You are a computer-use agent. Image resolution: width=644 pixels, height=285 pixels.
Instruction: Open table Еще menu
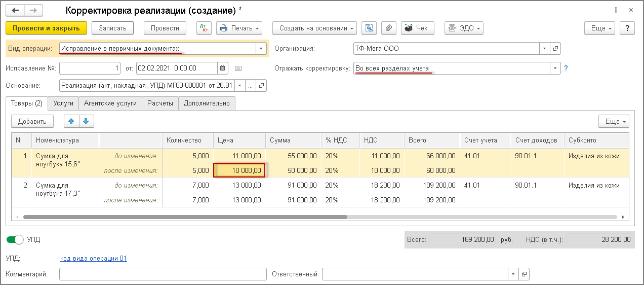click(614, 122)
